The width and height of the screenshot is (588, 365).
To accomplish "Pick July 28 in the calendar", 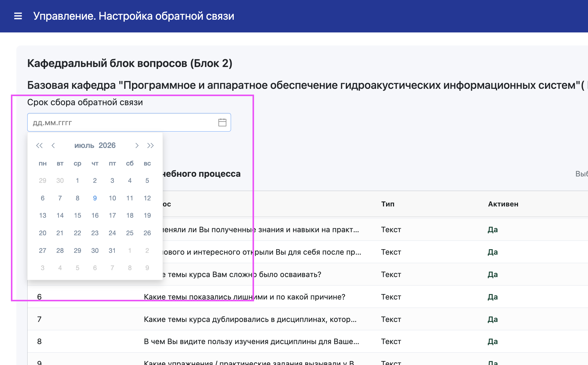I will click(60, 251).
